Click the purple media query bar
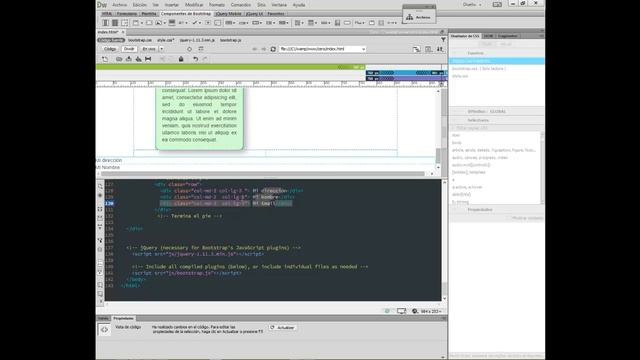Image resolution: width=640 pixels, height=360 pixels. [x=407, y=78]
